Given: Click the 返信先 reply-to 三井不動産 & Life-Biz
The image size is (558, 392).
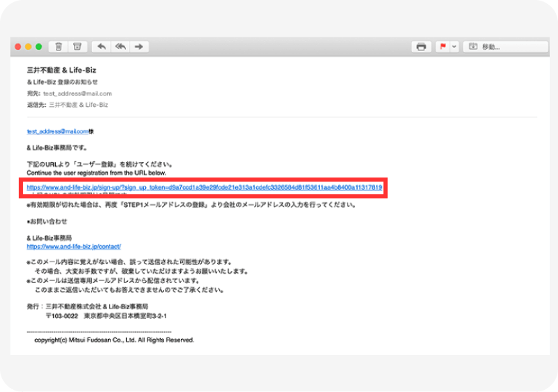Looking at the screenshot, I should (78, 105).
